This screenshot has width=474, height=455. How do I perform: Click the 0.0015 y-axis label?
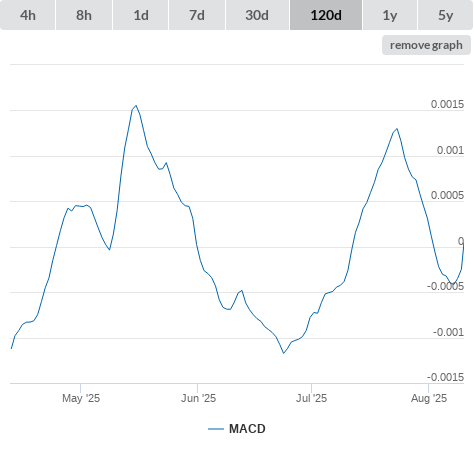point(447,104)
